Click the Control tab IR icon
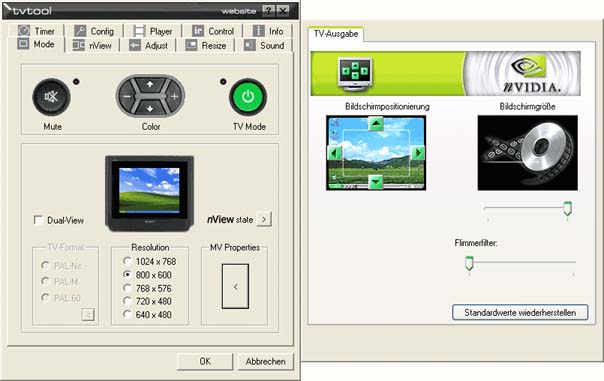Screen dimensions: 604x381 [x=198, y=31]
